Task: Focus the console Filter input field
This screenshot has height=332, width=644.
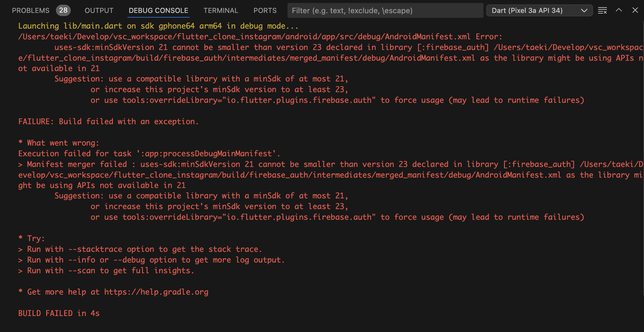Action: [x=385, y=10]
